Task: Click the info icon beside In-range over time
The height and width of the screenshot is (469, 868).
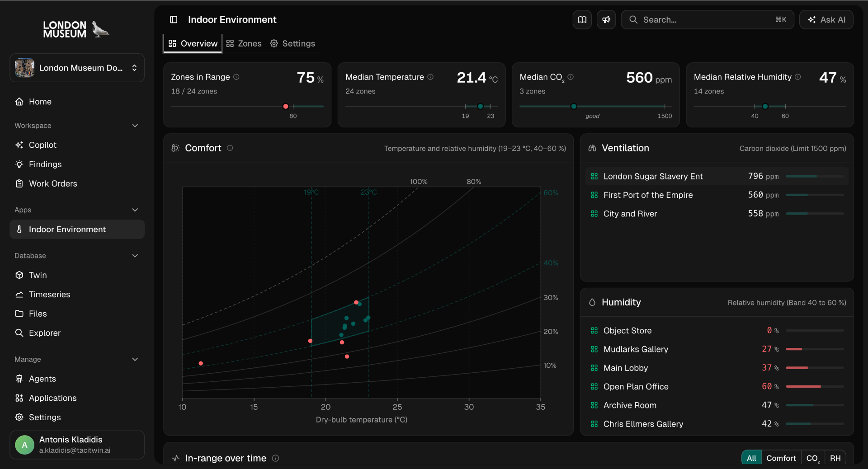Action: [x=275, y=458]
